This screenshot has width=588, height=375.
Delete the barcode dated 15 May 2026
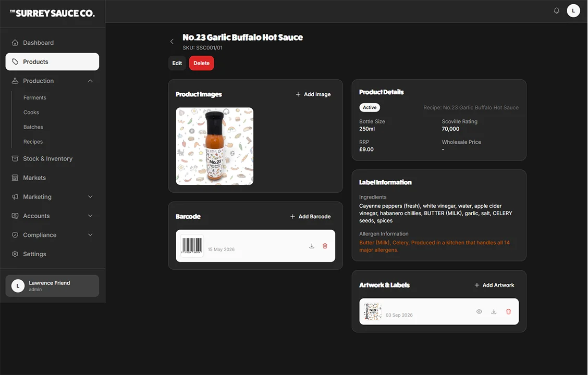[x=325, y=246]
